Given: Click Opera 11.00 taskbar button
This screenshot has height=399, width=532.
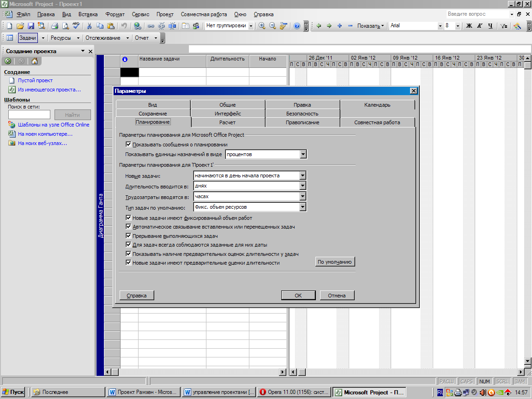Looking at the screenshot, I should click(x=294, y=392).
